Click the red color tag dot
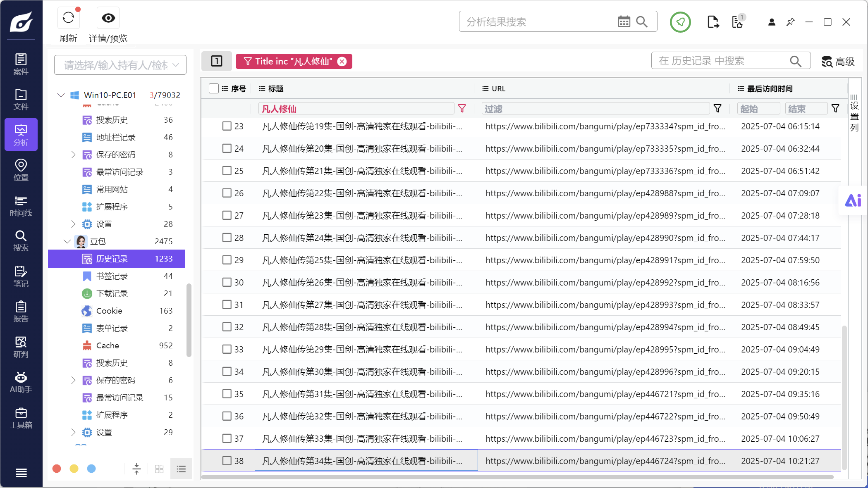The height and width of the screenshot is (488, 868). 57,469
